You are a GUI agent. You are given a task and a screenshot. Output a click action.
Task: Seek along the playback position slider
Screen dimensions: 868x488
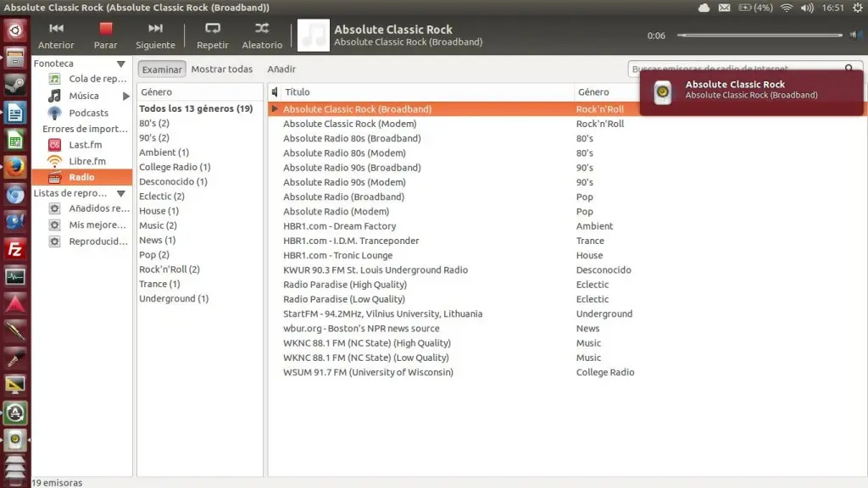pos(759,36)
